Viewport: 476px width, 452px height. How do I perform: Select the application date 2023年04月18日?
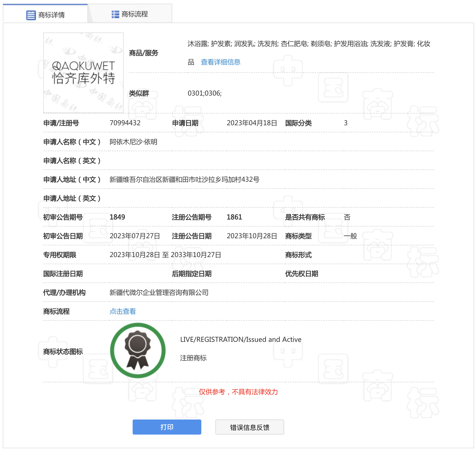(x=252, y=123)
